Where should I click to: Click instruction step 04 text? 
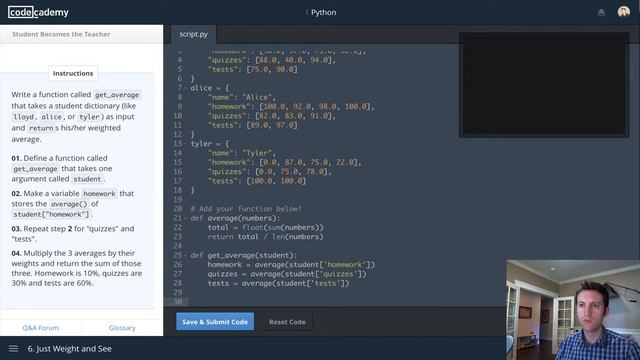tap(77, 268)
